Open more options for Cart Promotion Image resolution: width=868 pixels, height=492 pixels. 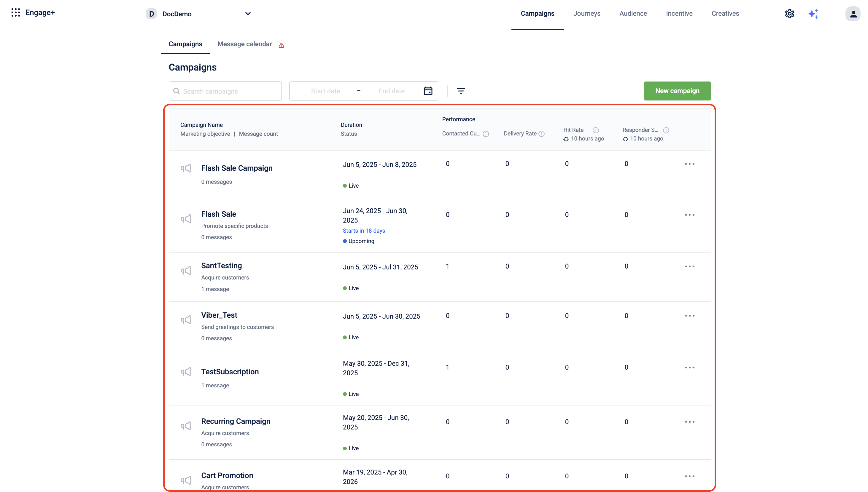tap(689, 477)
